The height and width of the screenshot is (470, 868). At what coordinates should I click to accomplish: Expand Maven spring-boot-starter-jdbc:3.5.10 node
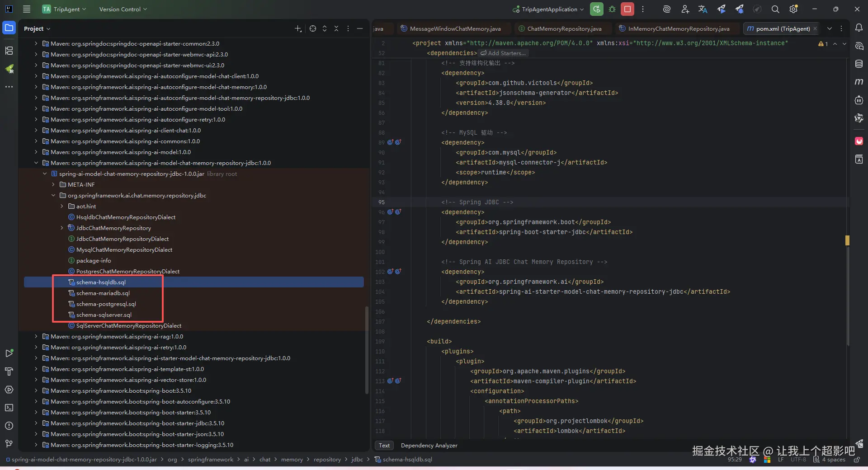pyautogui.click(x=36, y=423)
